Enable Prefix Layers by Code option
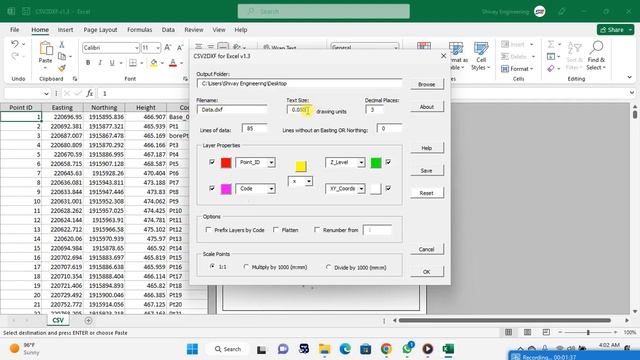Screen dimensions: 640x360 pos(209,230)
